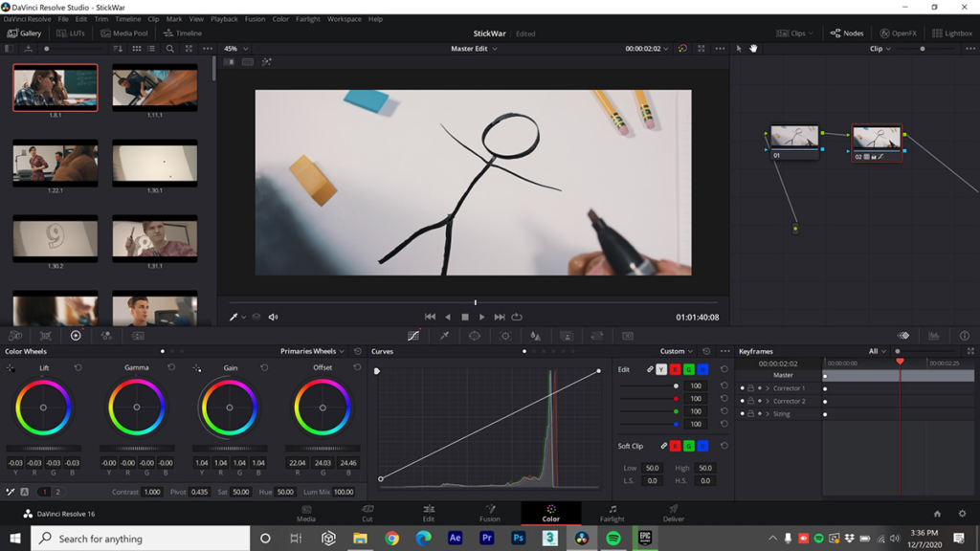The width and height of the screenshot is (980, 551).
Task: Select the hand pan tool in node graph
Action: click(x=753, y=48)
